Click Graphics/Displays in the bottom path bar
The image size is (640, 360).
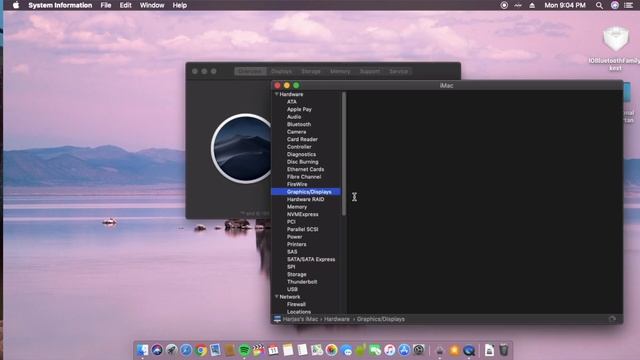point(381,319)
